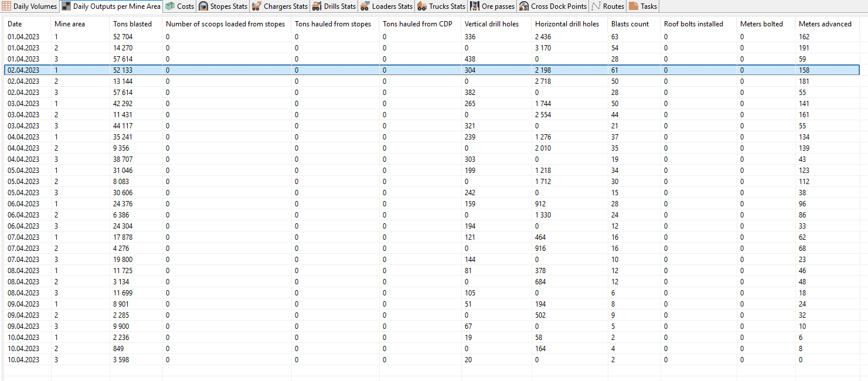The width and height of the screenshot is (868, 381).
Task: Click the Trucks Stats tab icon
Action: point(421,6)
